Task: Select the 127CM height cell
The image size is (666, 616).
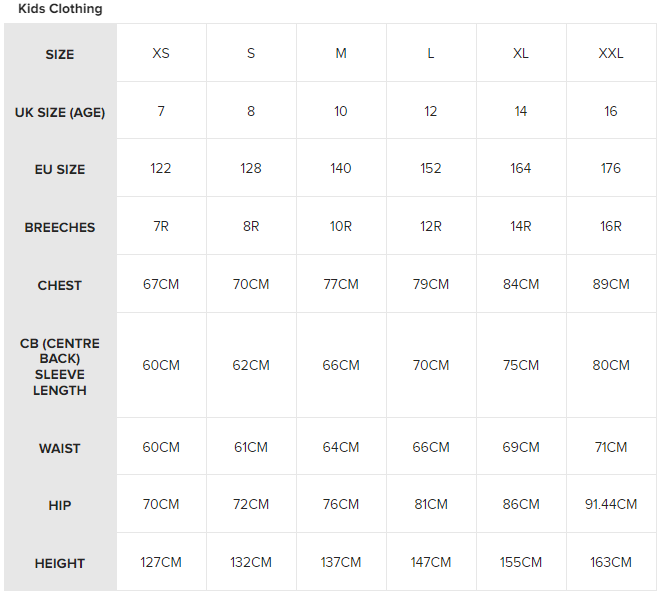Action: [x=161, y=563]
